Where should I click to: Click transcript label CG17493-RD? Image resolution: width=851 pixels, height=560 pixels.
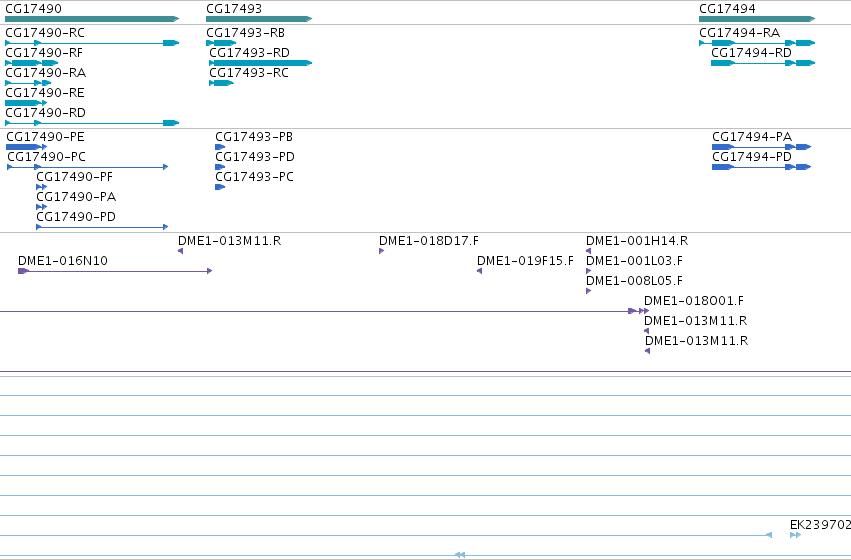tap(250, 53)
